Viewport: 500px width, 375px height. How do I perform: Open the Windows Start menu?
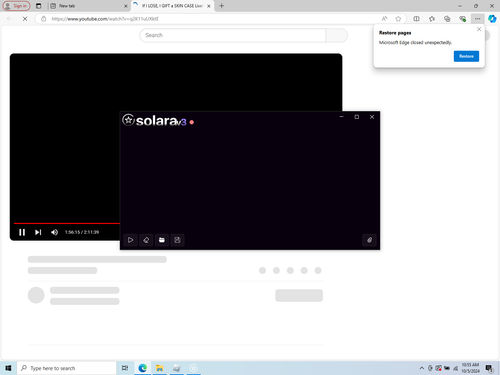8,368
